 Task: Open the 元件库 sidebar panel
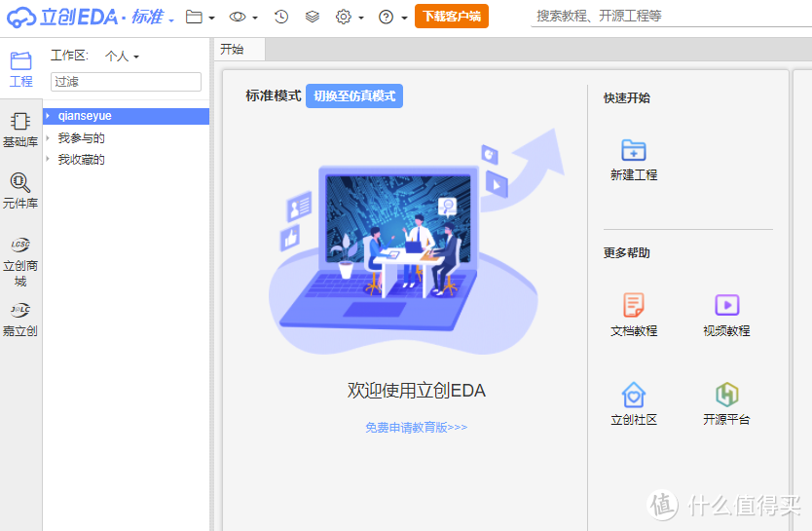pyautogui.click(x=20, y=191)
